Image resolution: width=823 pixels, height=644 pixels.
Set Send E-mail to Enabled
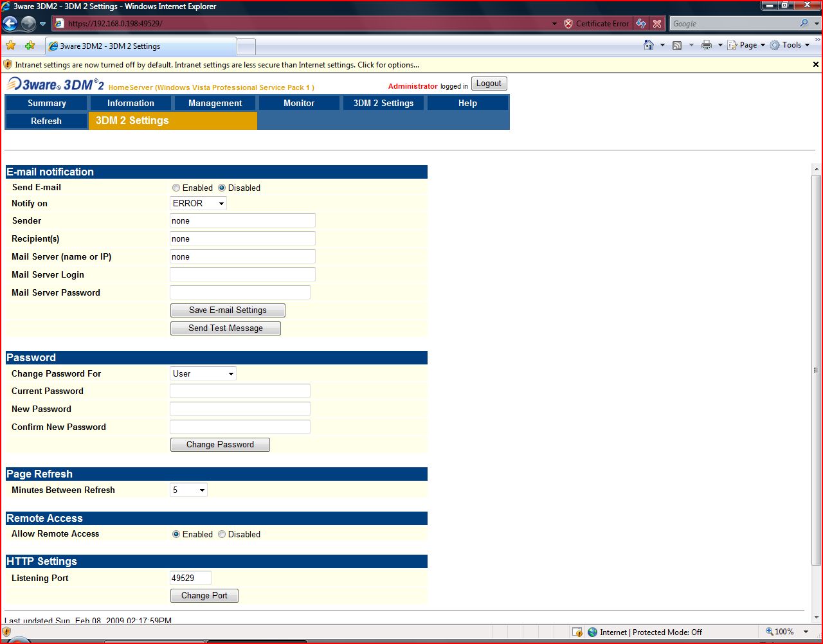(x=176, y=188)
